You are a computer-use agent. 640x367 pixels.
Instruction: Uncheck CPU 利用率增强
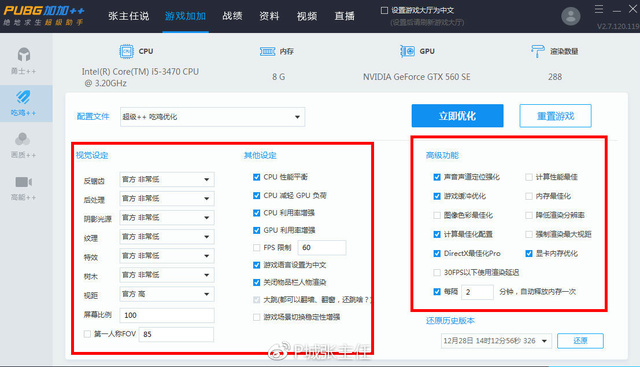coord(256,213)
